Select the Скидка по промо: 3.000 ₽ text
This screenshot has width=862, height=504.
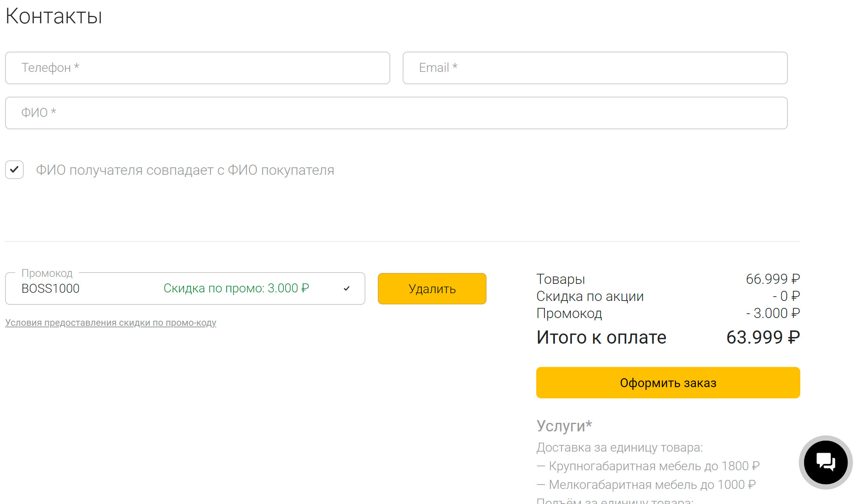[x=236, y=288]
